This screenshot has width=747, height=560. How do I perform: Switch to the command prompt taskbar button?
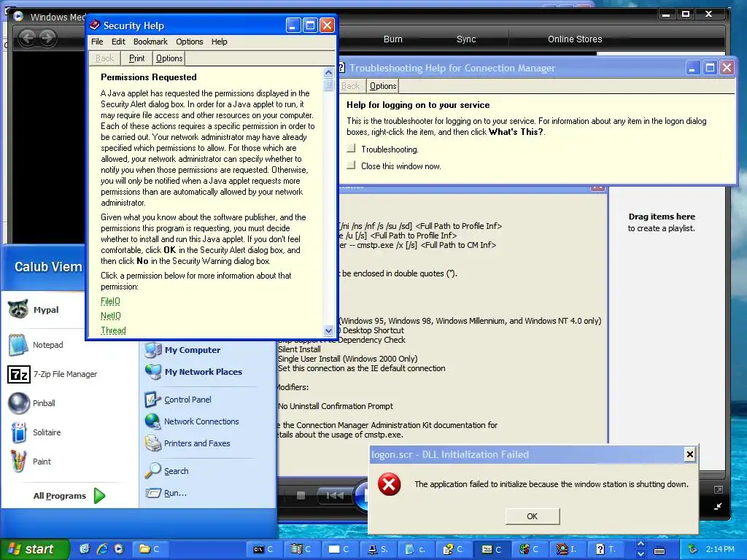[263, 549]
